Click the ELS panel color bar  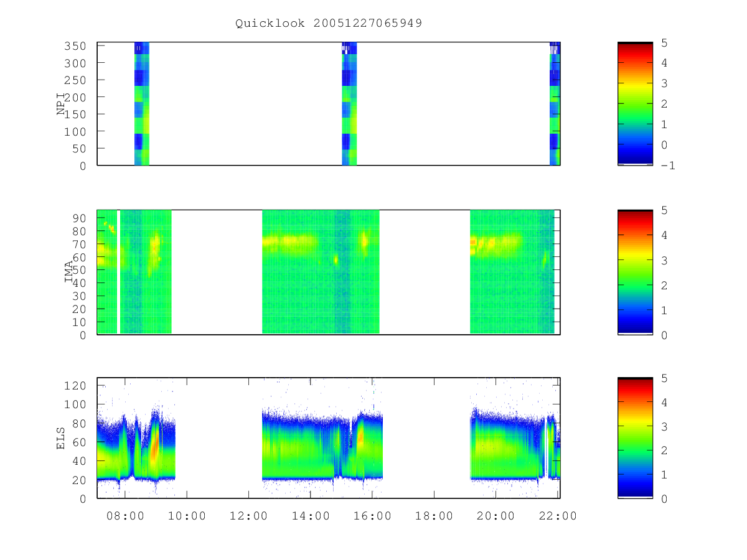click(635, 437)
